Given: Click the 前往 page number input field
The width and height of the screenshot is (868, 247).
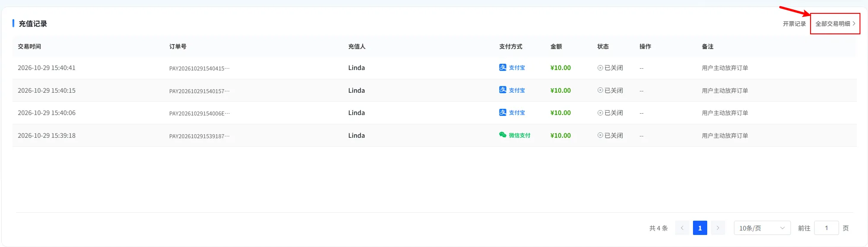Looking at the screenshot, I should pos(827,228).
